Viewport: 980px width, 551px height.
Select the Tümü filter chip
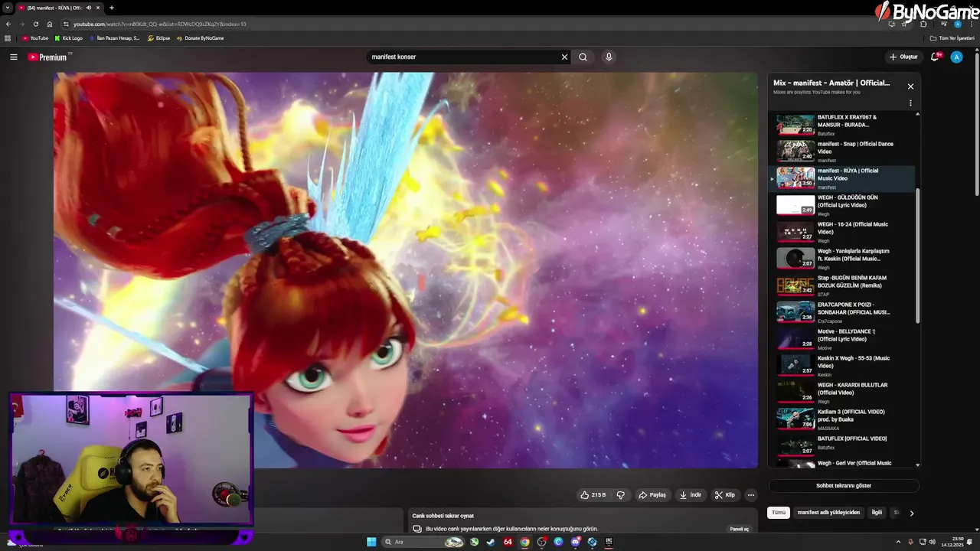click(779, 513)
